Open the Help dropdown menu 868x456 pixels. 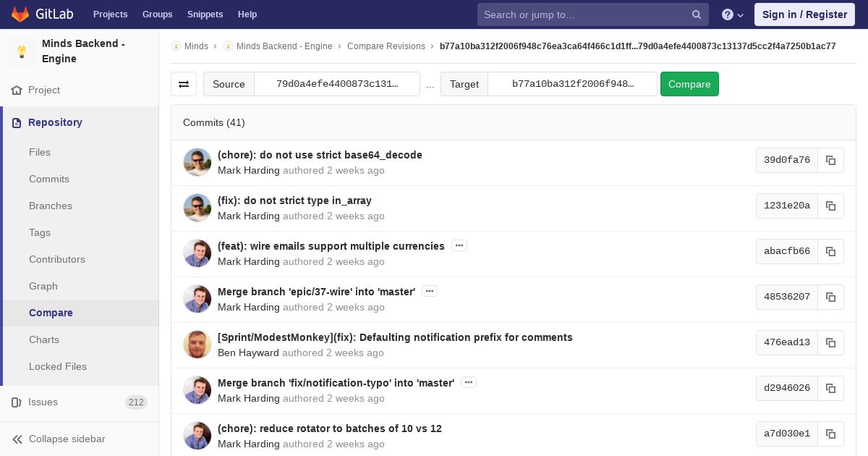tap(733, 14)
